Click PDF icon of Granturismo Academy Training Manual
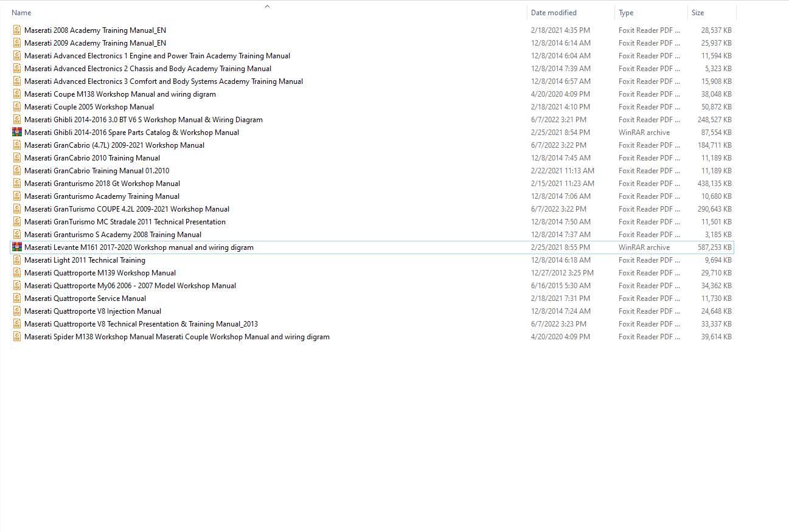 click(x=17, y=196)
